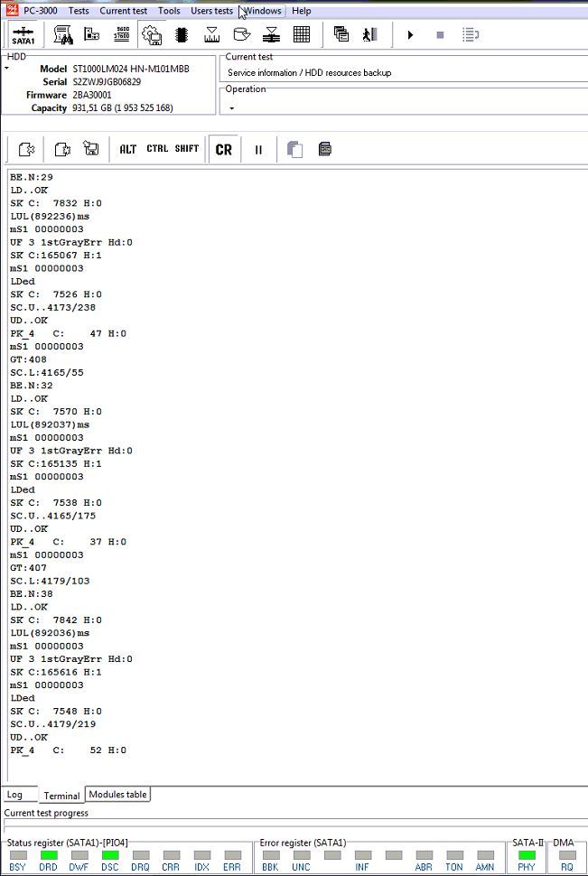The height and width of the screenshot is (876, 588).
Task: Click the exit running-man icon
Action: [x=369, y=35]
